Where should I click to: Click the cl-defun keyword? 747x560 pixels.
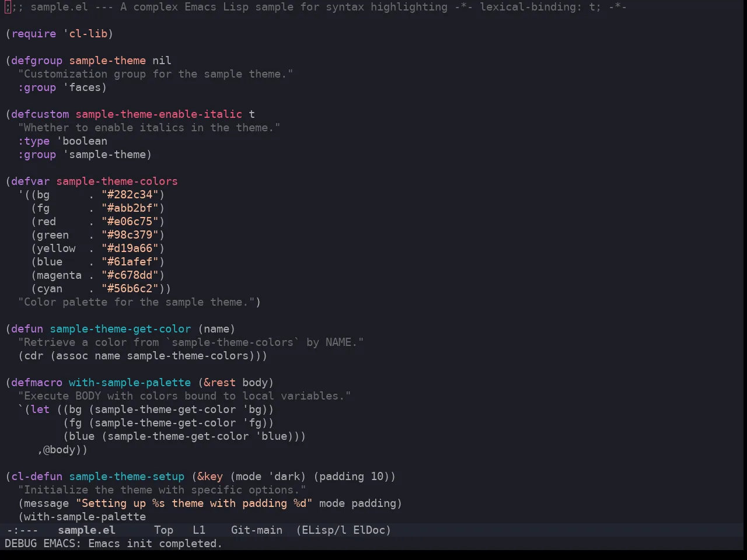(x=37, y=477)
